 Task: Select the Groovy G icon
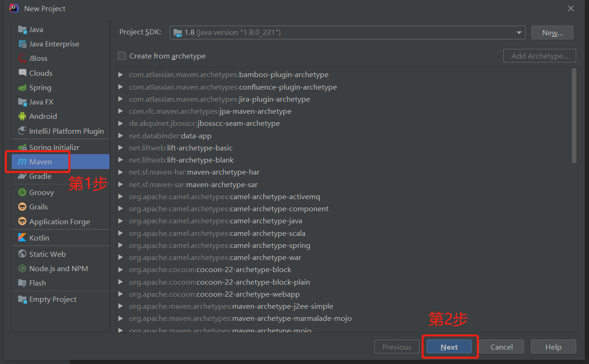[22, 192]
